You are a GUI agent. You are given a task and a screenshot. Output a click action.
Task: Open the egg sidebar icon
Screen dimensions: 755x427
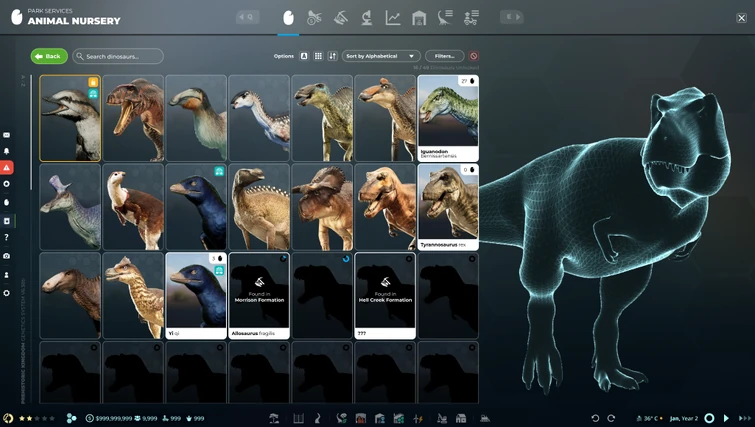coord(6,203)
